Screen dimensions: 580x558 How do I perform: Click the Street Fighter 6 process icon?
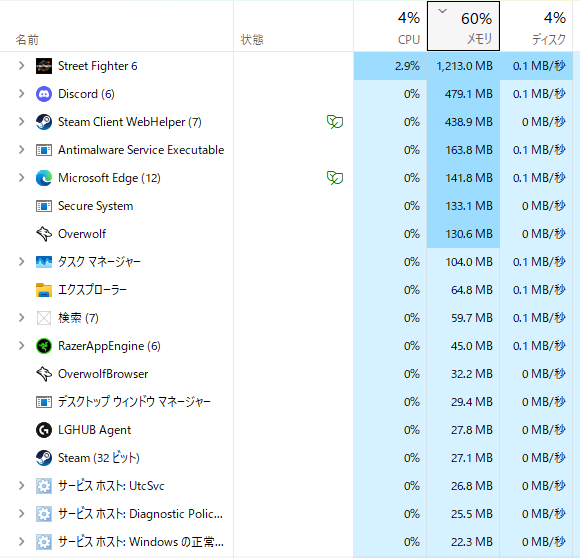(x=44, y=66)
